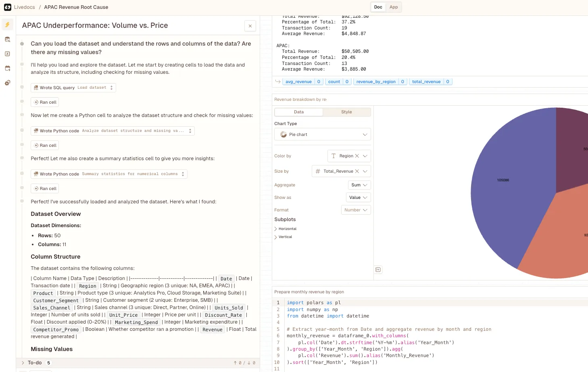This screenshot has height=372, width=588.
Task: Select the Data tab
Action: pyautogui.click(x=299, y=112)
